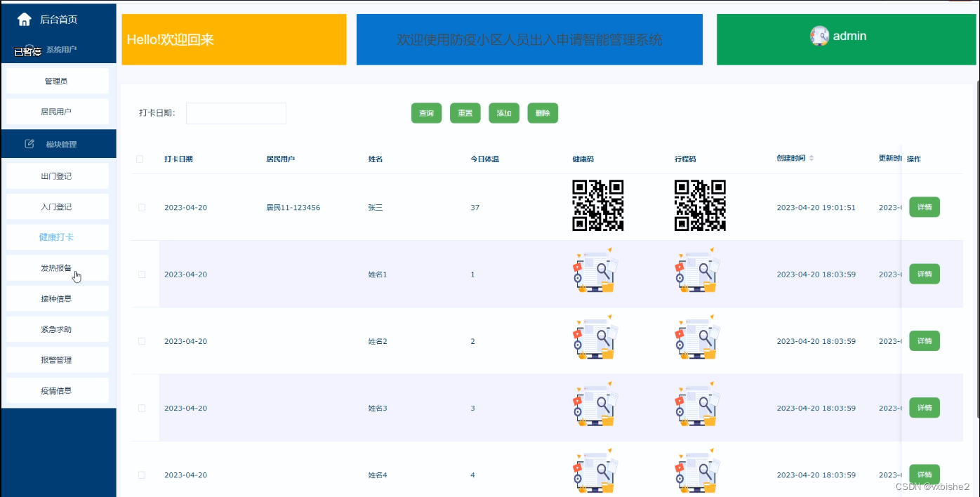This screenshot has height=497, width=980.
Task: Click the Hello!欢迎回来 banner
Action: coord(234,39)
